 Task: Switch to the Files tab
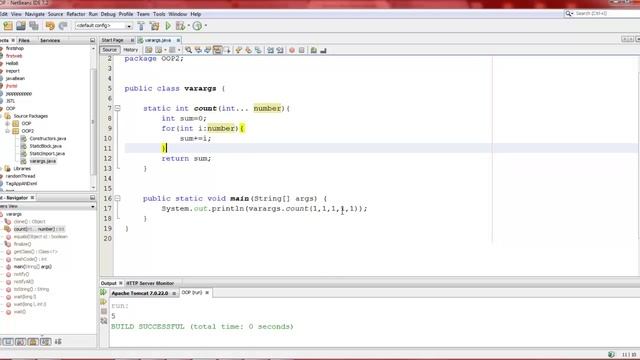24,40
